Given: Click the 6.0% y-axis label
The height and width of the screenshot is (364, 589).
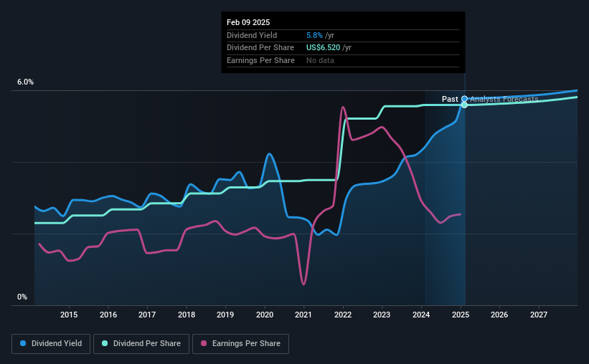Looking at the screenshot, I should (x=25, y=82).
